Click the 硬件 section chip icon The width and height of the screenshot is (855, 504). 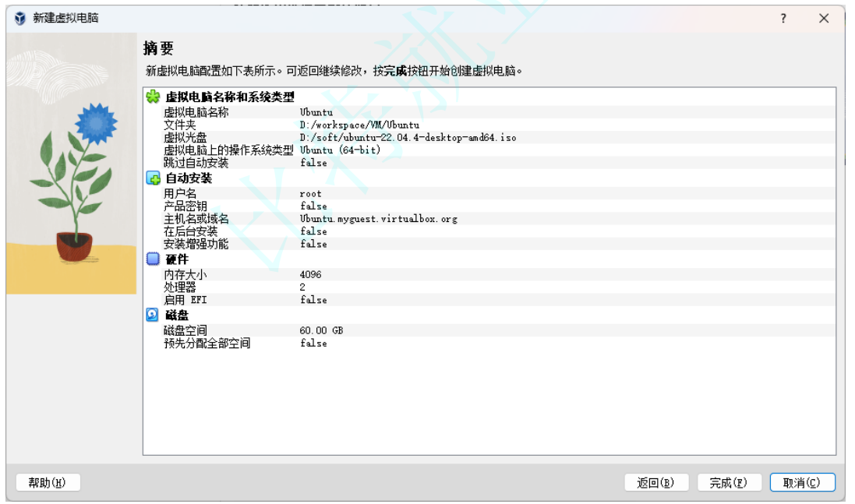point(154,259)
